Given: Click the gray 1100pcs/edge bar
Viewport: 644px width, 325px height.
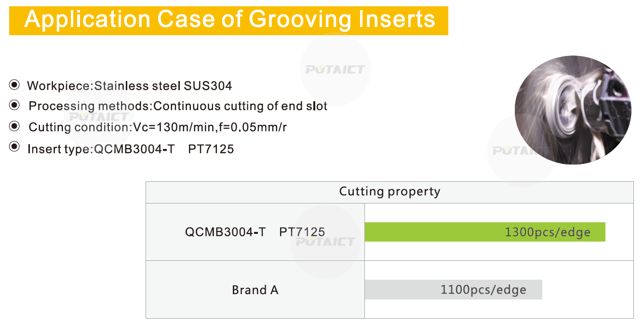Looking at the screenshot, I should coord(454,290).
